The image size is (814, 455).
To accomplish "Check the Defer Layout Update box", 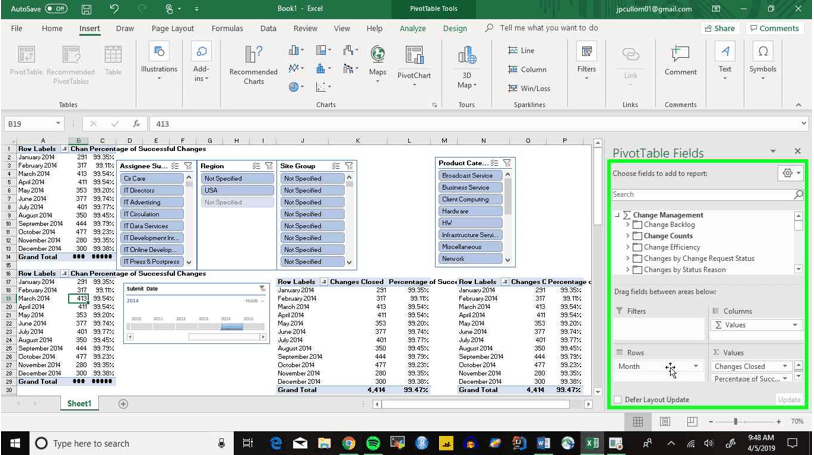I will [x=617, y=399].
